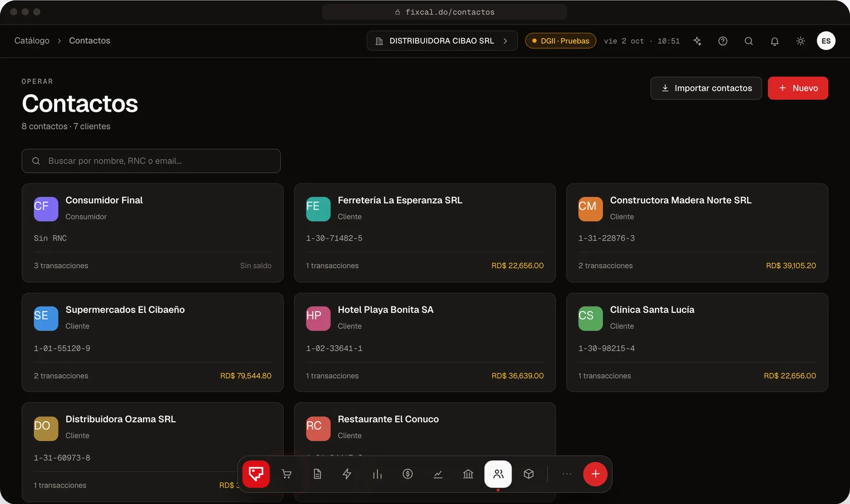Show more options via three dots in dock
This screenshot has width=850, height=504.
click(x=567, y=474)
